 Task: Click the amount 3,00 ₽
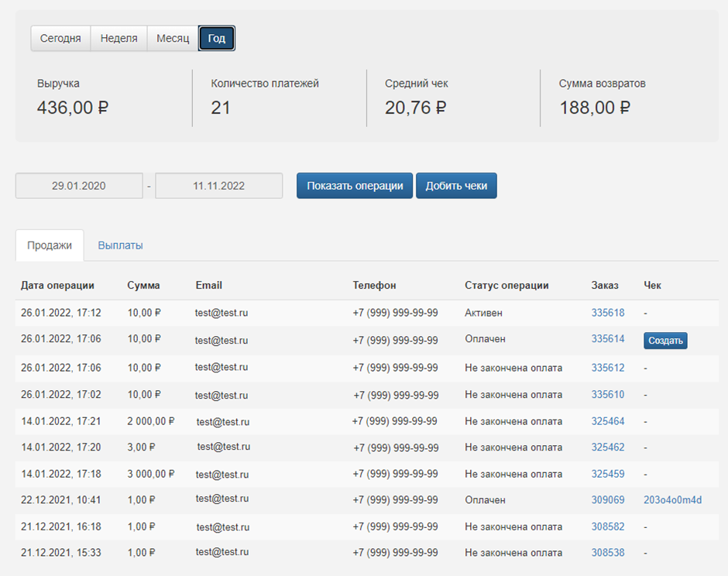tap(141, 447)
